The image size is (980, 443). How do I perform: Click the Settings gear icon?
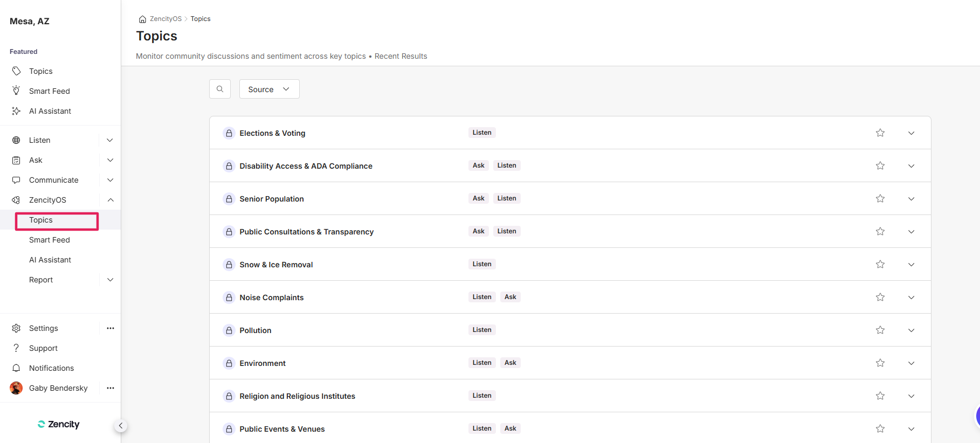click(x=16, y=328)
